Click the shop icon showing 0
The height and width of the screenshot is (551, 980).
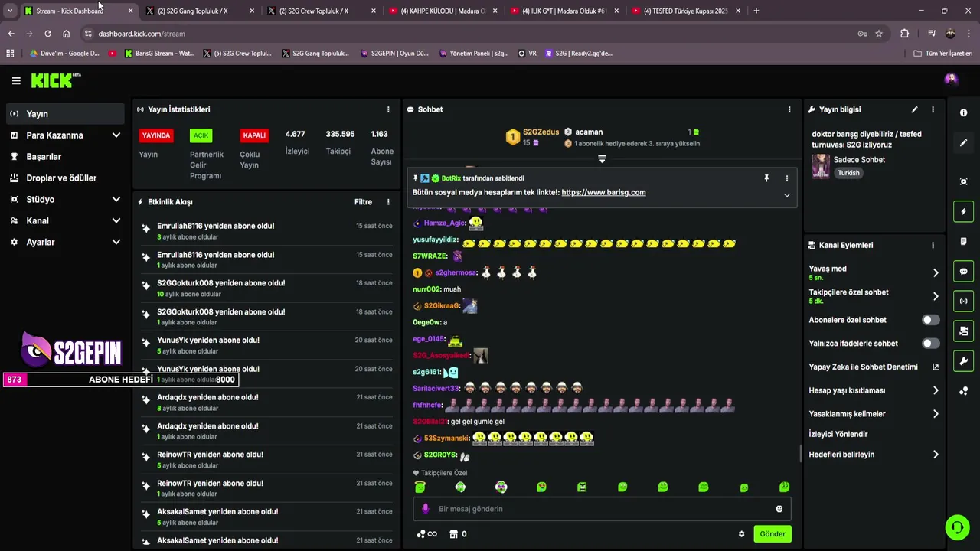[458, 534]
